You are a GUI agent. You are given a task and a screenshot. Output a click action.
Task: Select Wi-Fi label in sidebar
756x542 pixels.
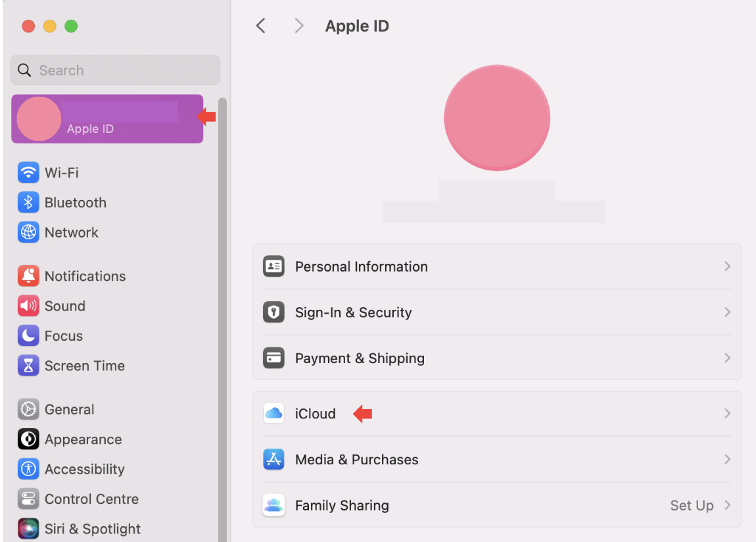pyautogui.click(x=62, y=172)
